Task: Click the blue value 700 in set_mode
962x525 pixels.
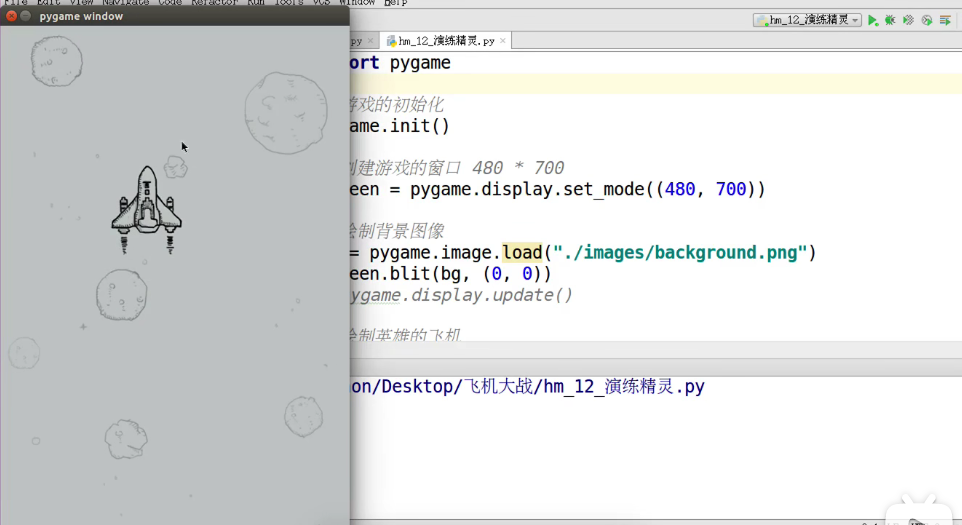Action: (x=731, y=190)
